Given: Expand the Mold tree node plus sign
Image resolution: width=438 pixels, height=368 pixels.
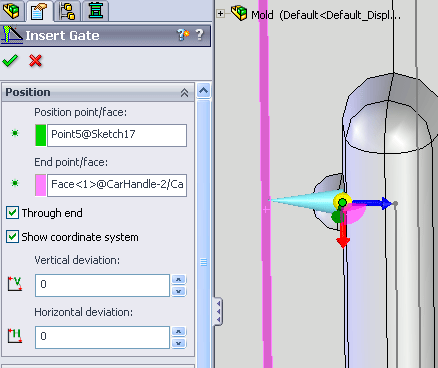Looking at the screenshot, I should tap(220, 14).
